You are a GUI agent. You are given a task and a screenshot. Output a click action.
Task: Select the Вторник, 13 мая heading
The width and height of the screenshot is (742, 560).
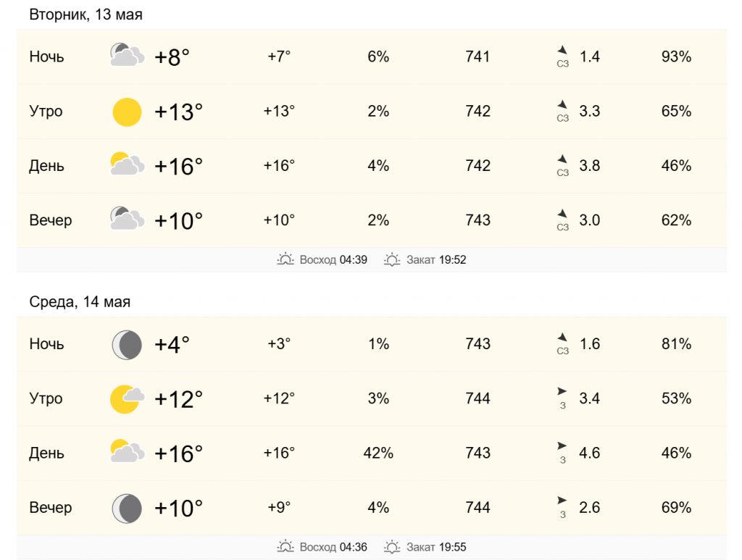coord(86,14)
